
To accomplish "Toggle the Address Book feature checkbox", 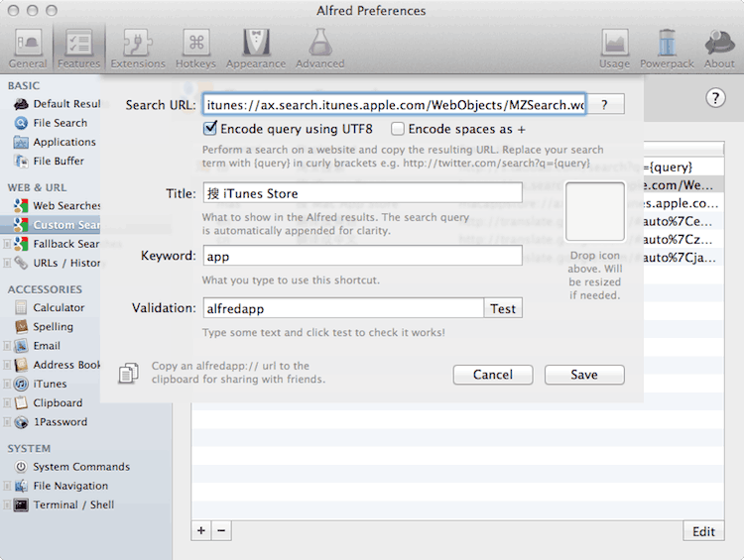I will (7, 365).
